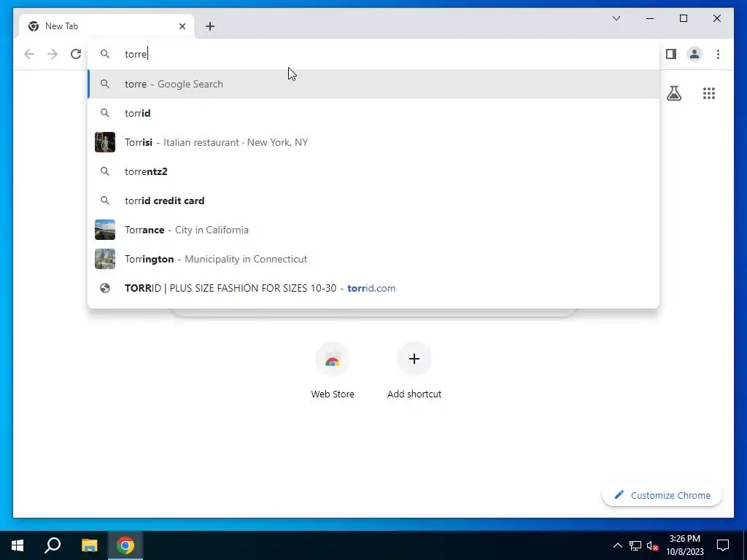Click in the address bar showing torre
Screen dimensions: 747x560
373,54
